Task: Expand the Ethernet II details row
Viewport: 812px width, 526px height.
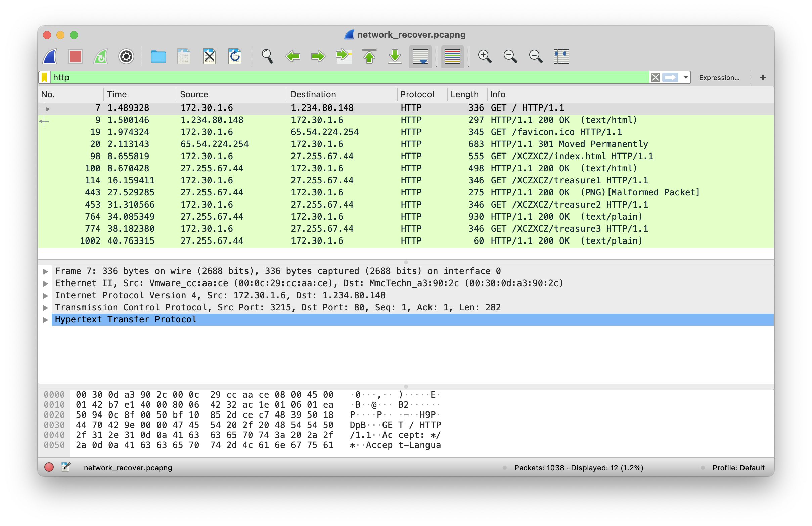Action: pos(45,283)
